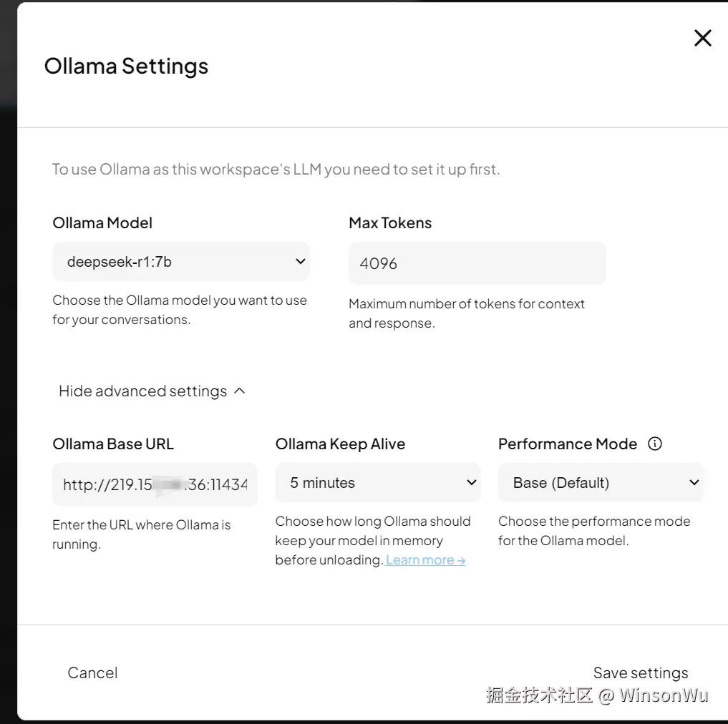Collapse the Hide advanced settings section
This screenshot has height=724, width=728.
(x=143, y=391)
